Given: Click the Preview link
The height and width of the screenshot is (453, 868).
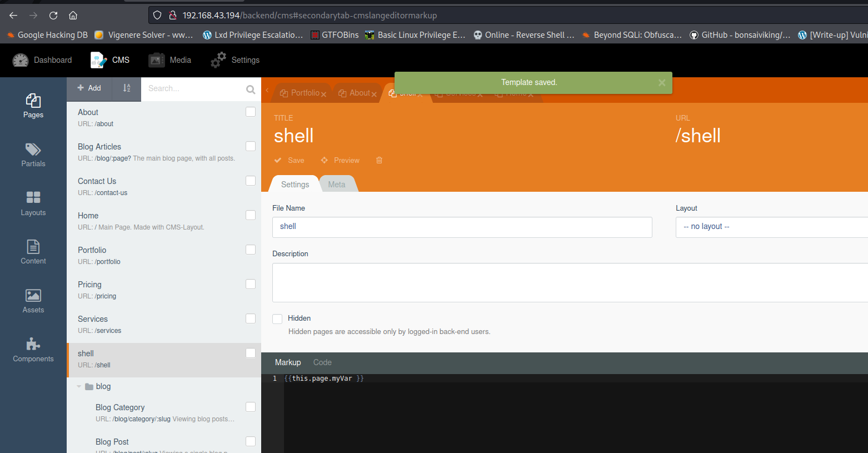Looking at the screenshot, I should 341,160.
